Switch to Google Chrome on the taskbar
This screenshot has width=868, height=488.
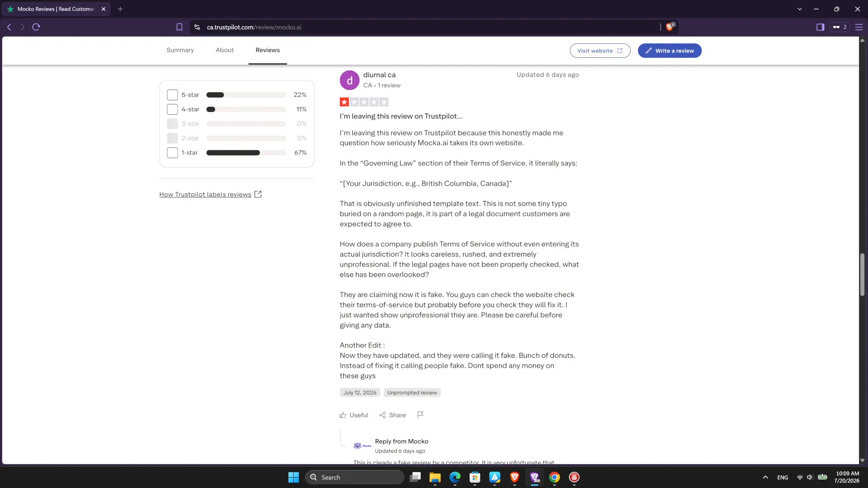554,477
